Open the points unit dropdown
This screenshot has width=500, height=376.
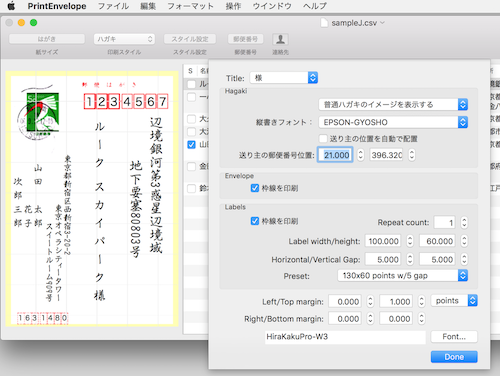click(x=454, y=301)
